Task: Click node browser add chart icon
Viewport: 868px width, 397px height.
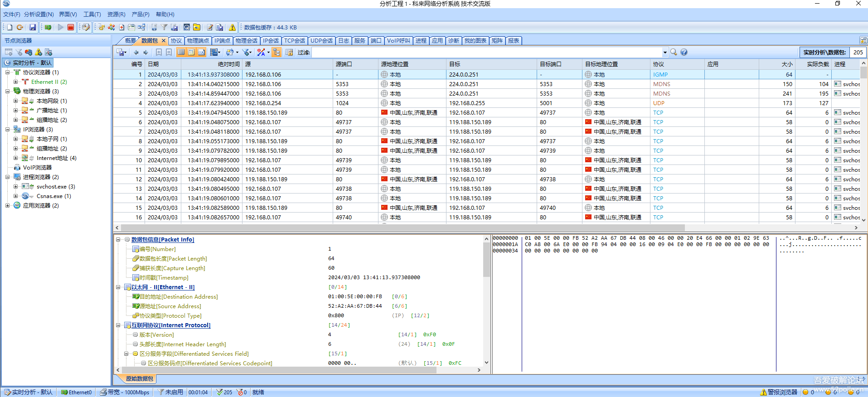Action: click(29, 52)
